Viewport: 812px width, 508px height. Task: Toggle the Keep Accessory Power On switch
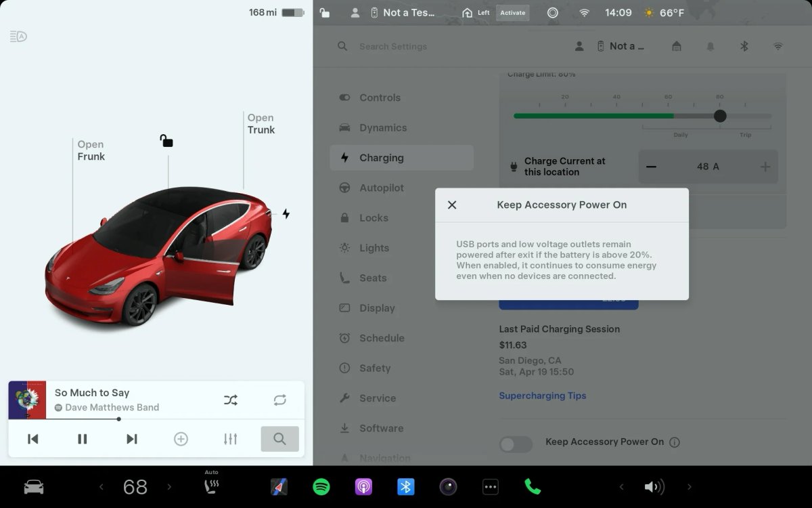[x=516, y=444]
